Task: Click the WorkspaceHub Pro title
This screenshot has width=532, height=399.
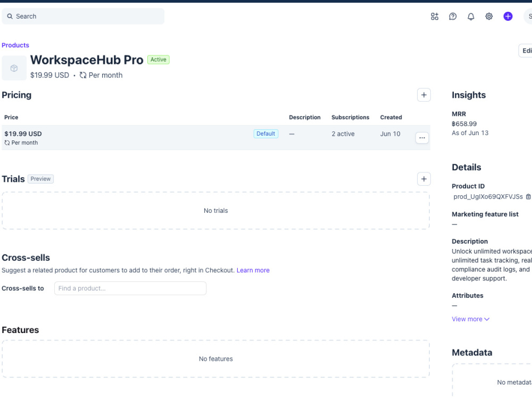Action: tap(87, 60)
